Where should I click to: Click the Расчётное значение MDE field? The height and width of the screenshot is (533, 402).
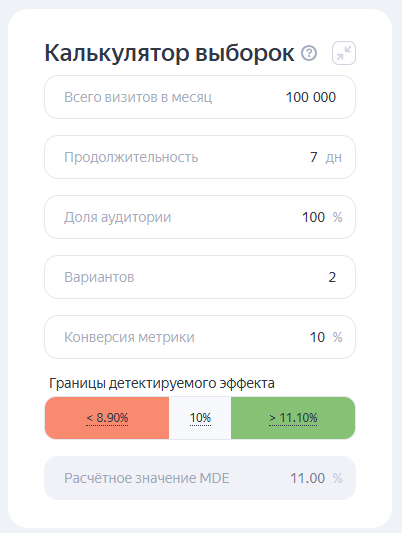point(200,478)
